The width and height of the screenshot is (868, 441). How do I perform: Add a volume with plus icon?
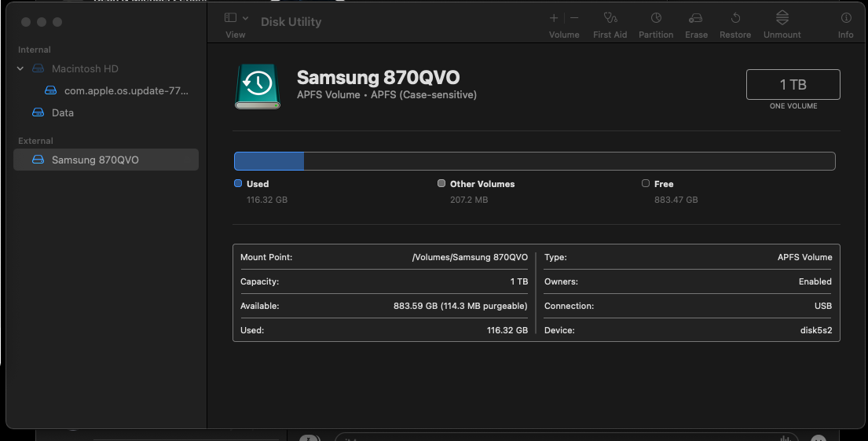pos(554,18)
